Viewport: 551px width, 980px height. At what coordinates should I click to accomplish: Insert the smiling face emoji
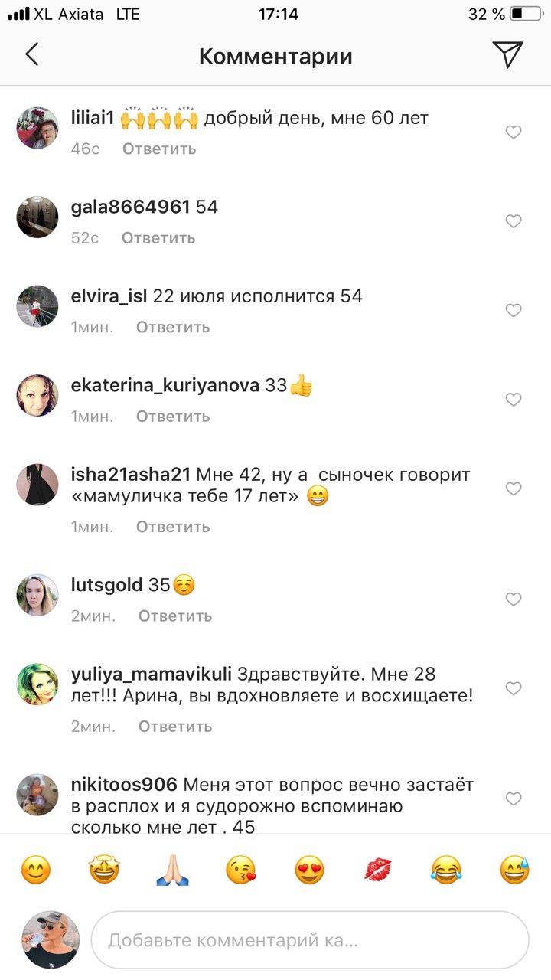click(35, 871)
